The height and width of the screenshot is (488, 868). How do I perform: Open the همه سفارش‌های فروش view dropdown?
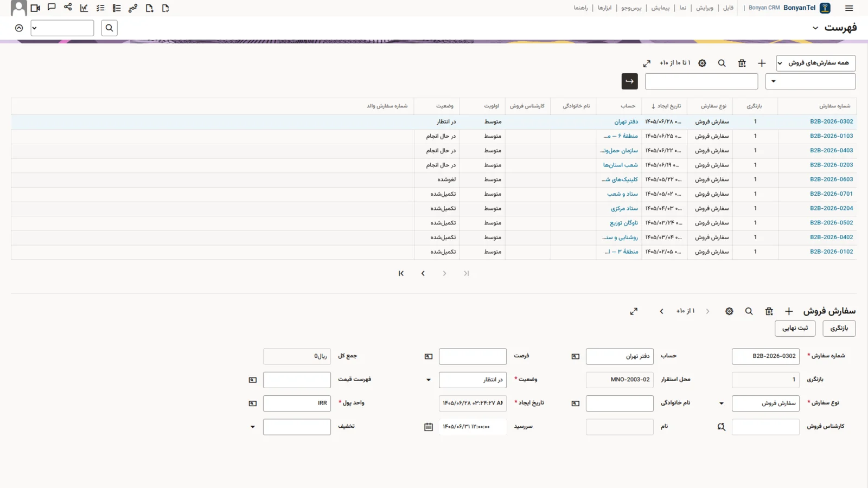coord(816,63)
